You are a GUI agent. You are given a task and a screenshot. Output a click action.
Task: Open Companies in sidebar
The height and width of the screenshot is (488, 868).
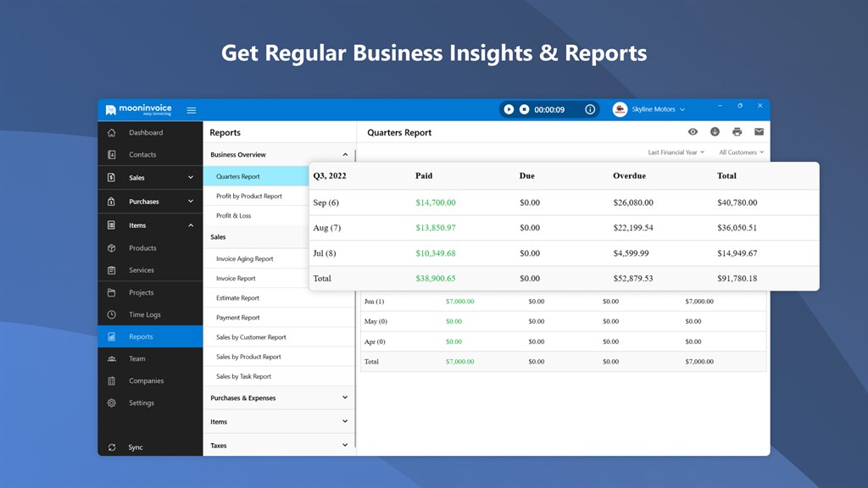(150, 380)
